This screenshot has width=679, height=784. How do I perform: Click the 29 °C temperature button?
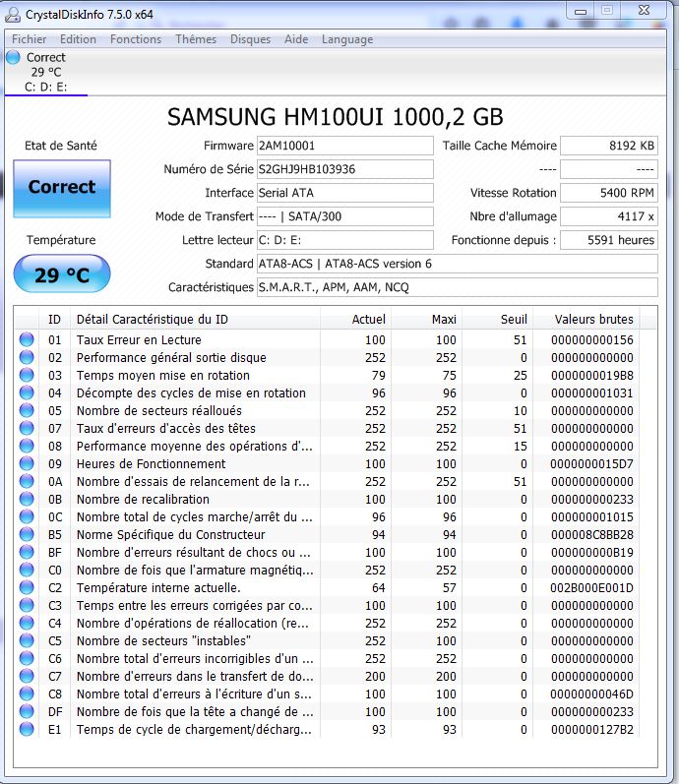point(62,274)
